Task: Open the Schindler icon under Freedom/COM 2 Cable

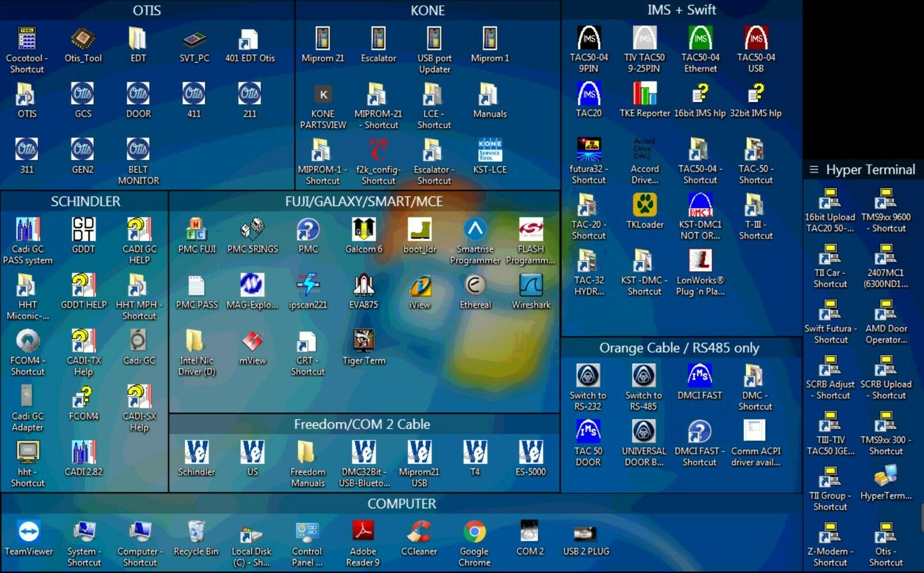Action: 196,452
